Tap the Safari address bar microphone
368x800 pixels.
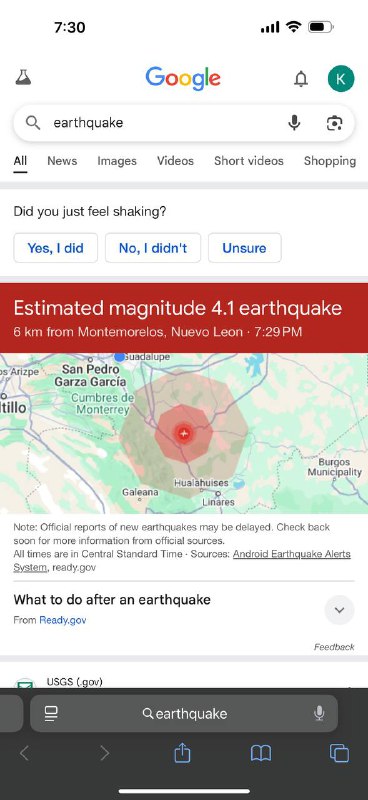[x=320, y=713]
